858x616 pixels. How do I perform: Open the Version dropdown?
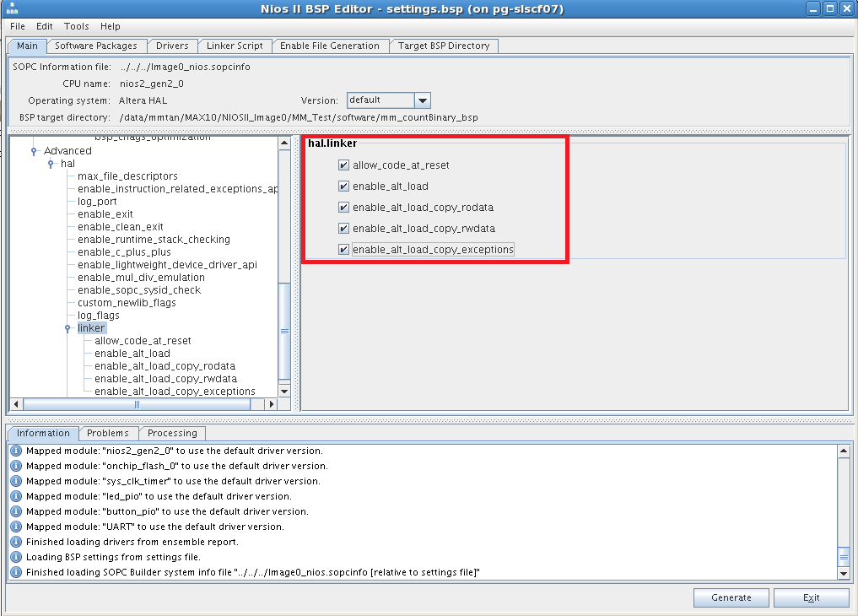pos(423,100)
